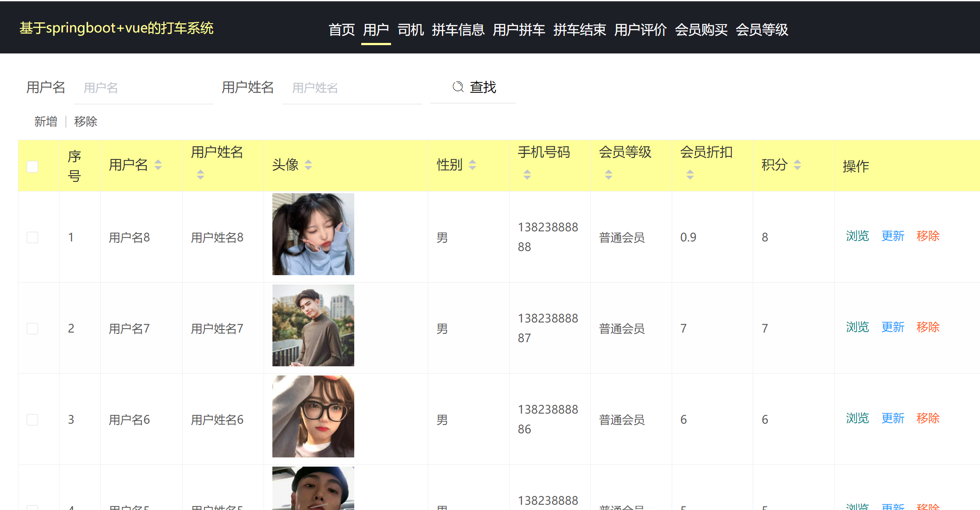
Task: Sort the table by 会员折扣 column
Action: (690, 174)
